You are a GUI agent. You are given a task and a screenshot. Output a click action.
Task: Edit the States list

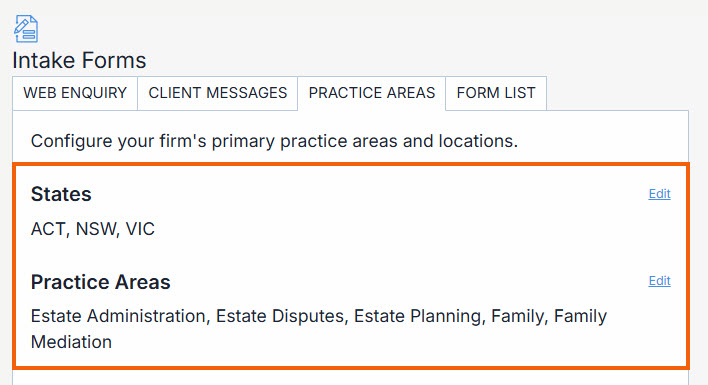pos(659,194)
